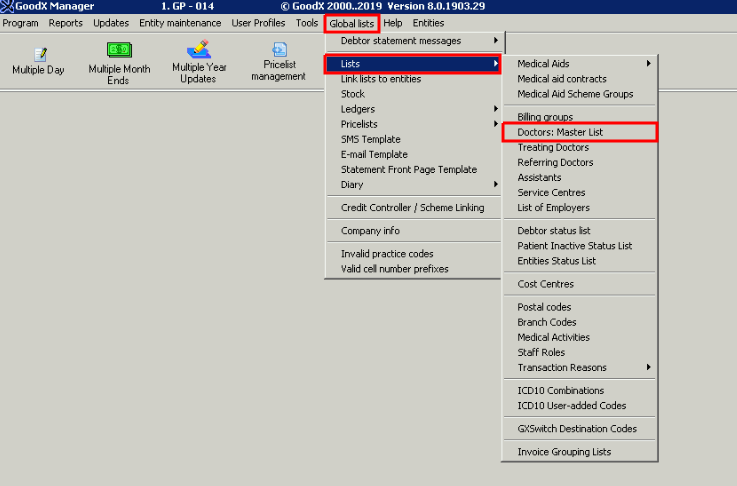Viewport: 737px width, 486px height.
Task: Expand Transaction Reasons submenu
Action: pos(580,368)
